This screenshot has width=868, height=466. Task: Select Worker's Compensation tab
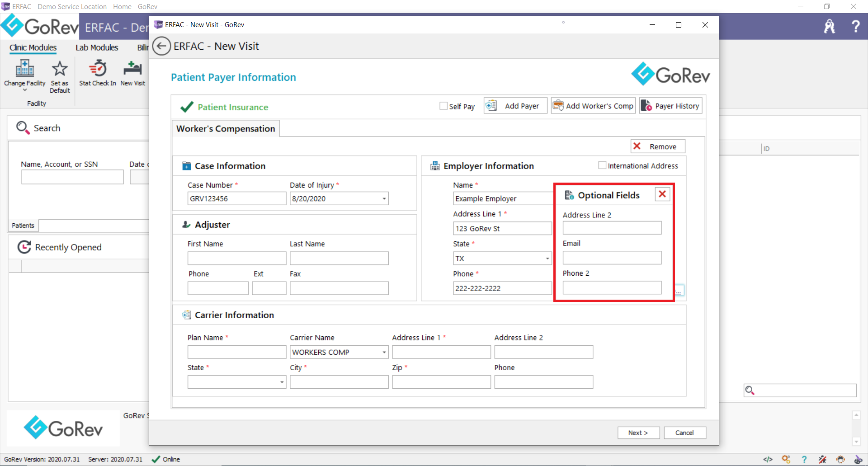click(x=226, y=128)
